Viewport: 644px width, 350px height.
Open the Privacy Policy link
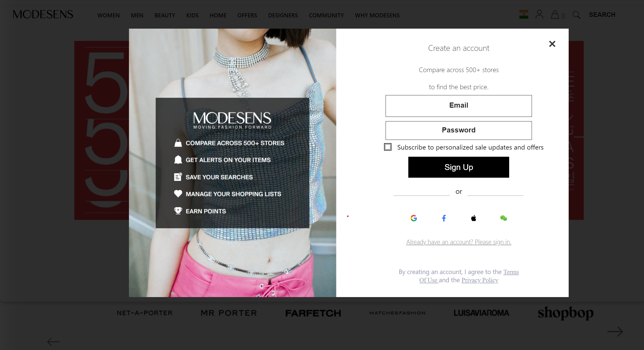point(480,280)
